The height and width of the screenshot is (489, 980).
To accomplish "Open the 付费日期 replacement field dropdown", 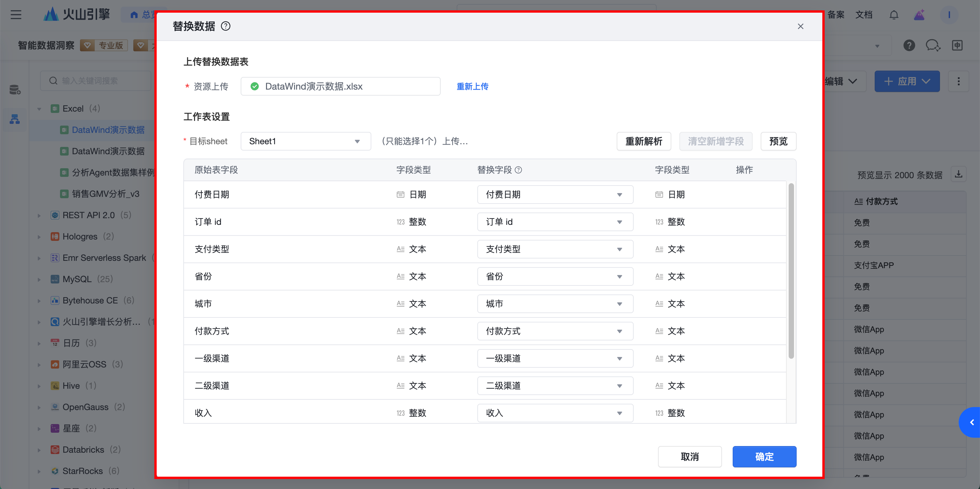I will point(555,195).
